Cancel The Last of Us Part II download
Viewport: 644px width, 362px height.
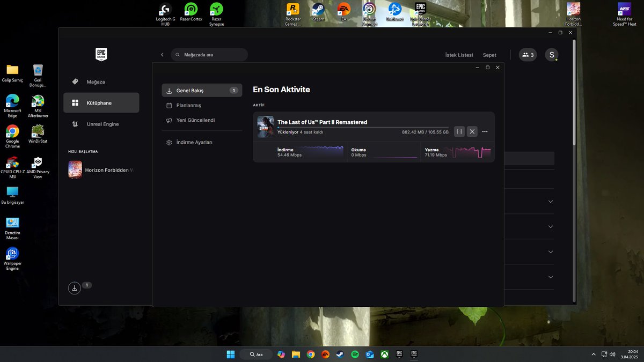(x=472, y=131)
